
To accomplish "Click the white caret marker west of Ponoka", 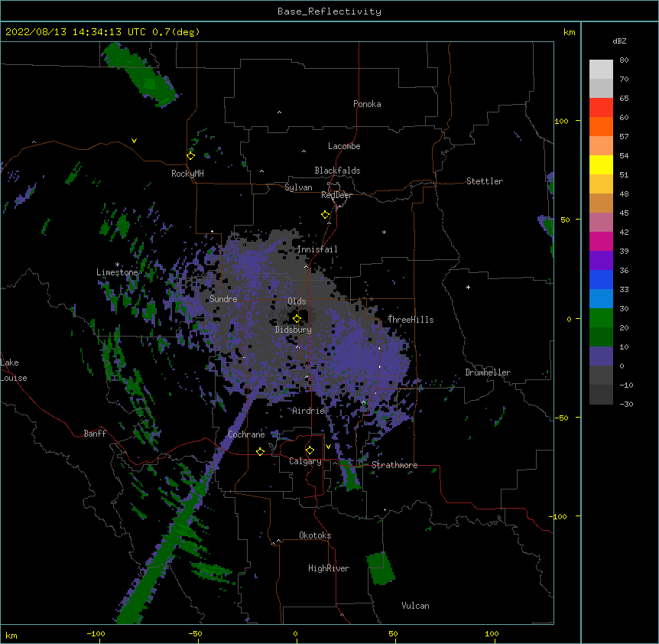I will 279,112.
